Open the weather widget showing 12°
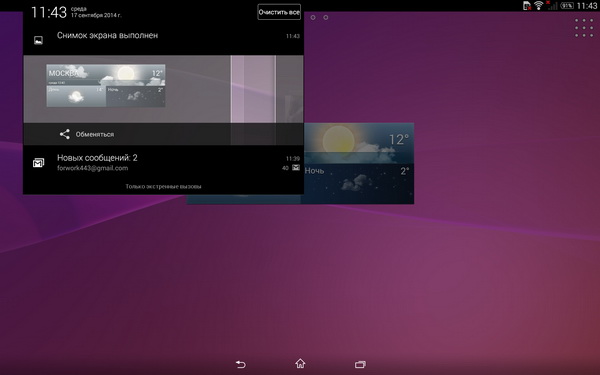Viewport: 600px width, 375px height. tap(359, 143)
